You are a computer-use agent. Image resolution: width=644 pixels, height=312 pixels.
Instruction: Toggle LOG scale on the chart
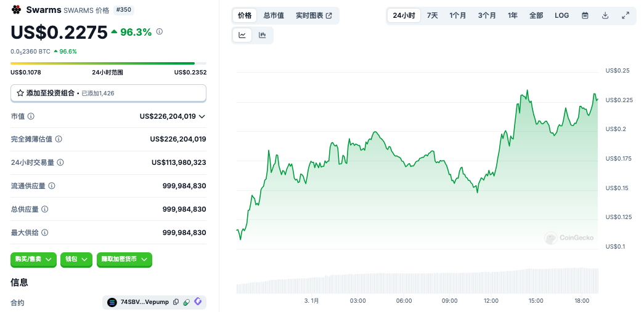[561, 15]
